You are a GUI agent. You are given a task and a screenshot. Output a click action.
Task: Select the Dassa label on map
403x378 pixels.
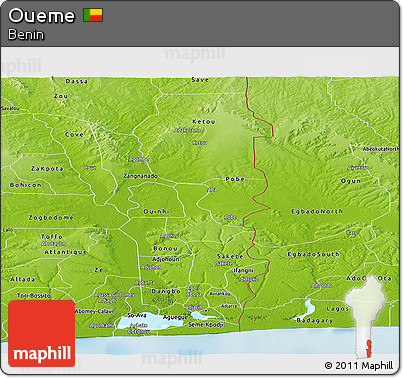coord(77,81)
